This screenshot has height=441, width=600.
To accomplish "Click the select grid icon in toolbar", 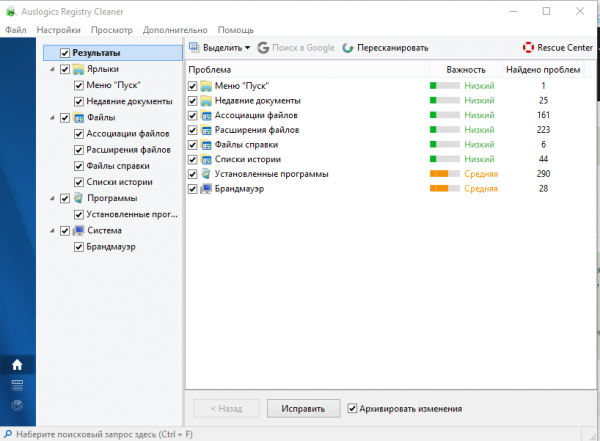I will 194,47.
